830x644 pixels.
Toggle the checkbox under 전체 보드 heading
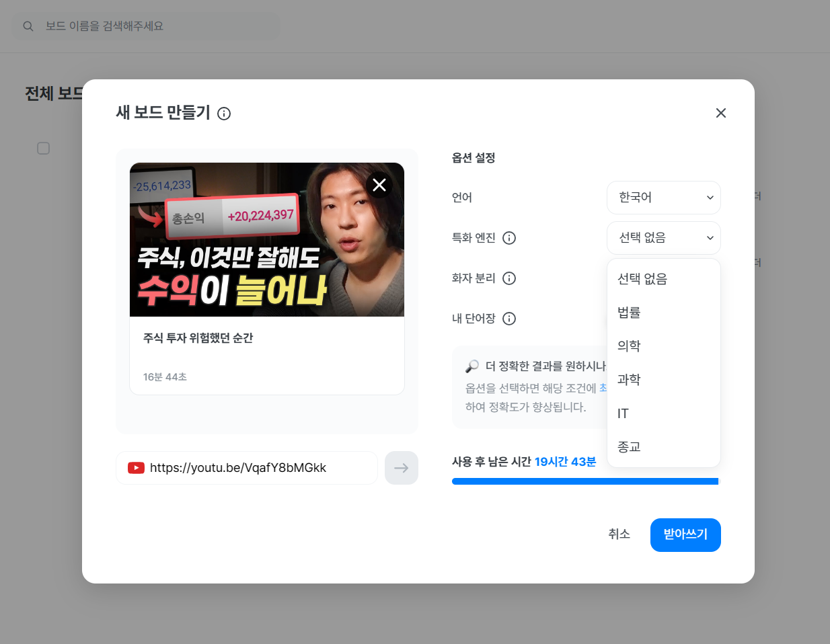click(x=43, y=148)
